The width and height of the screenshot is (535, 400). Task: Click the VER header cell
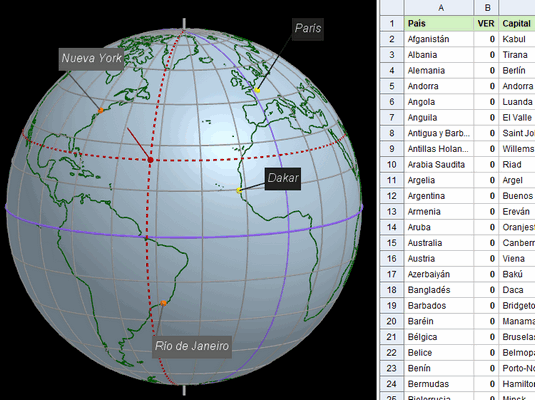click(x=487, y=23)
